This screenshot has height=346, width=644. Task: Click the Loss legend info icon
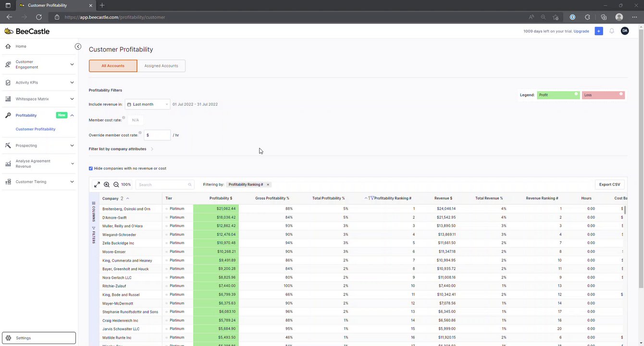click(x=621, y=94)
